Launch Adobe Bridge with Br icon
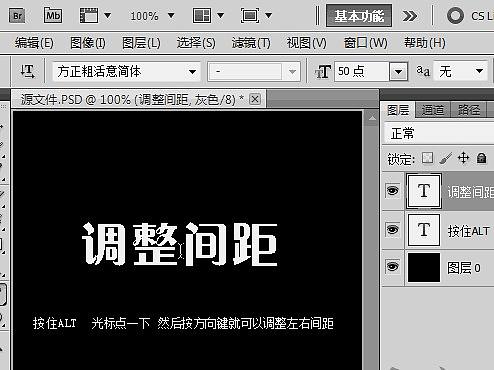Viewport: 494px width, 370px height. pyautogui.click(x=17, y=16)
